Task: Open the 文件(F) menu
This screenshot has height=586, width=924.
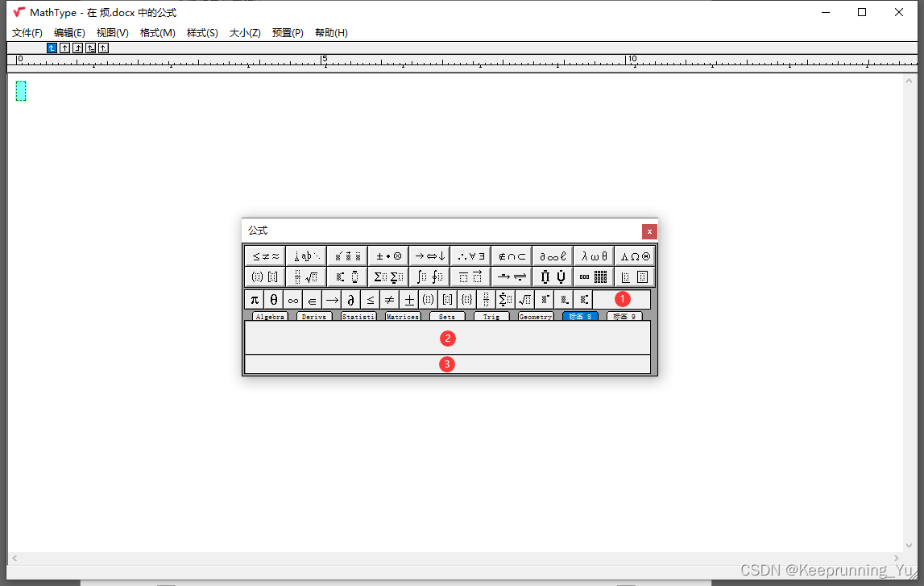Action: coord(27,33)
